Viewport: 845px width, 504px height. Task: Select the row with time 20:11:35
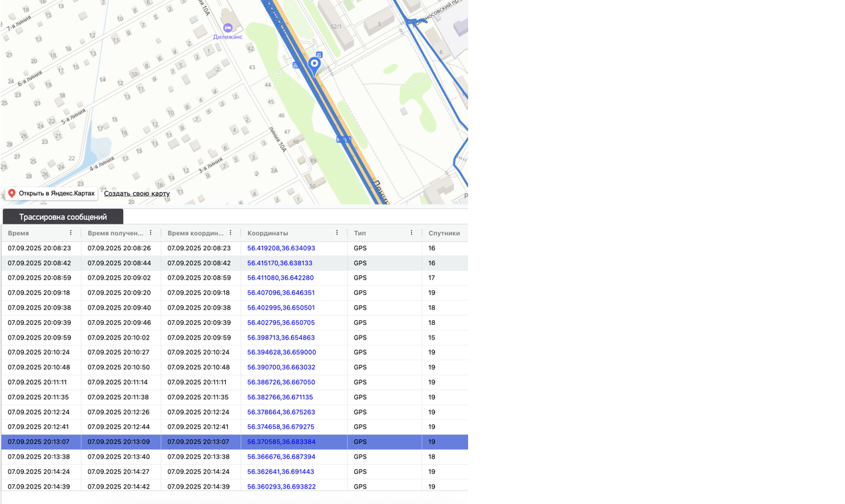(x=39, y=397)
